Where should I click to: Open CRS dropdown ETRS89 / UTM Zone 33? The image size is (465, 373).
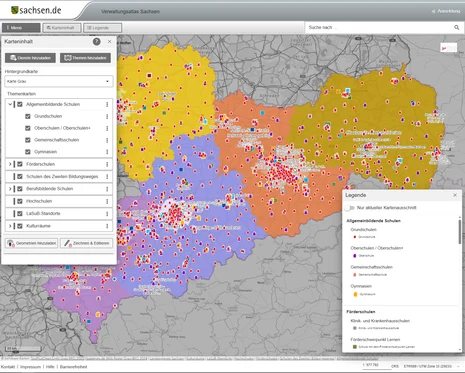coord(432,366)
